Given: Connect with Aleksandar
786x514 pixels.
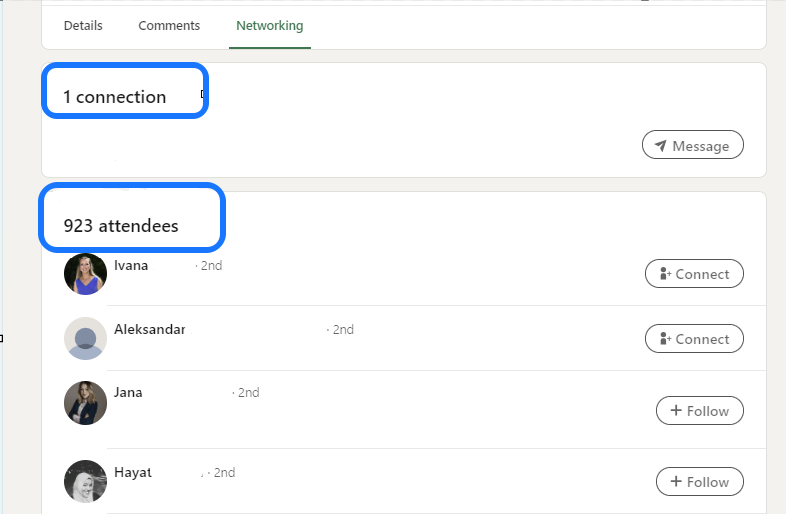Looking at the screenshot, I should click(x=694, y=339).
